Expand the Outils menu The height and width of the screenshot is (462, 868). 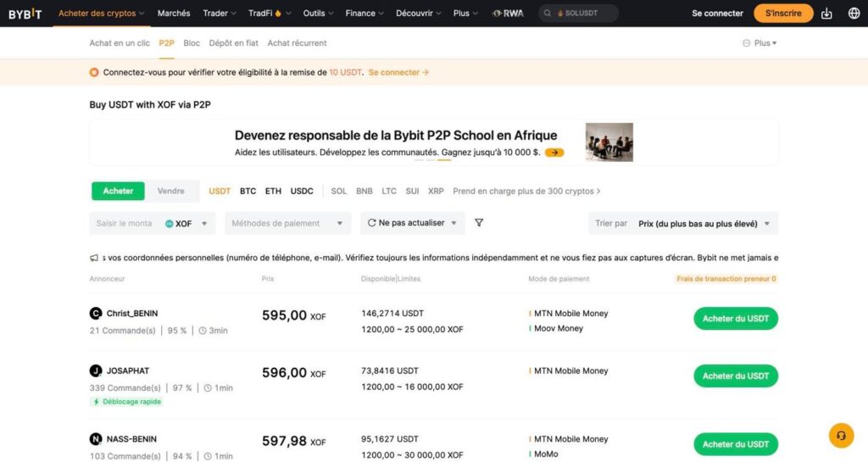point(319,14)
